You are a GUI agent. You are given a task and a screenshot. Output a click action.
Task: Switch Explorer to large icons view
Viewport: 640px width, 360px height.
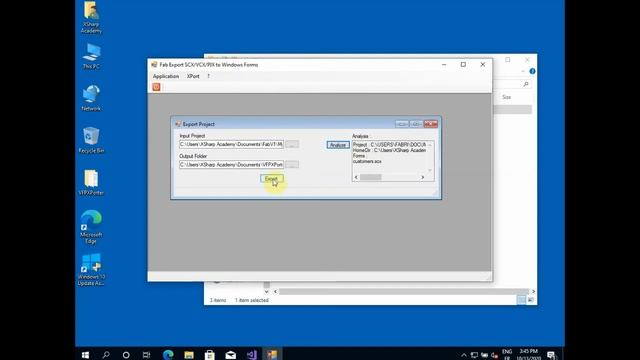click(531, 300)
